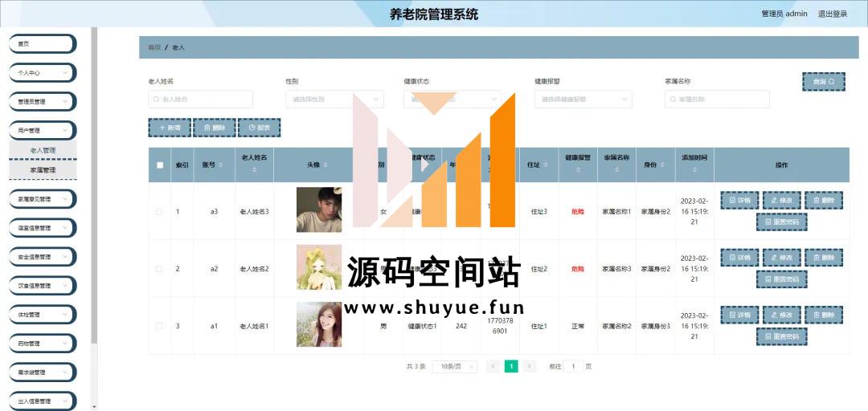Sort the table by 账号 column arrows
Image resolution: width=868 pixels, height=411 pixels.
pos(221,165)
